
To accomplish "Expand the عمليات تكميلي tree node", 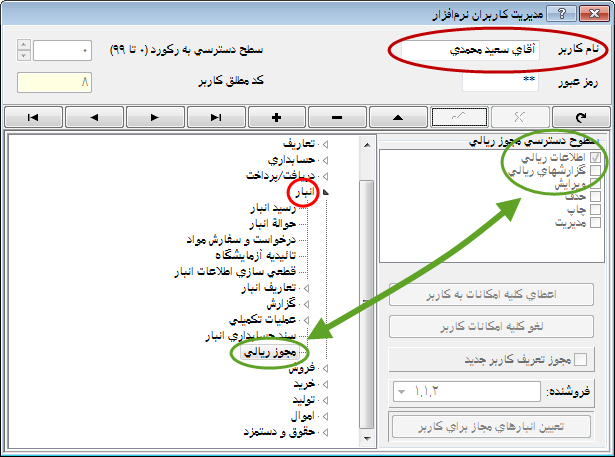I will 306,320.
